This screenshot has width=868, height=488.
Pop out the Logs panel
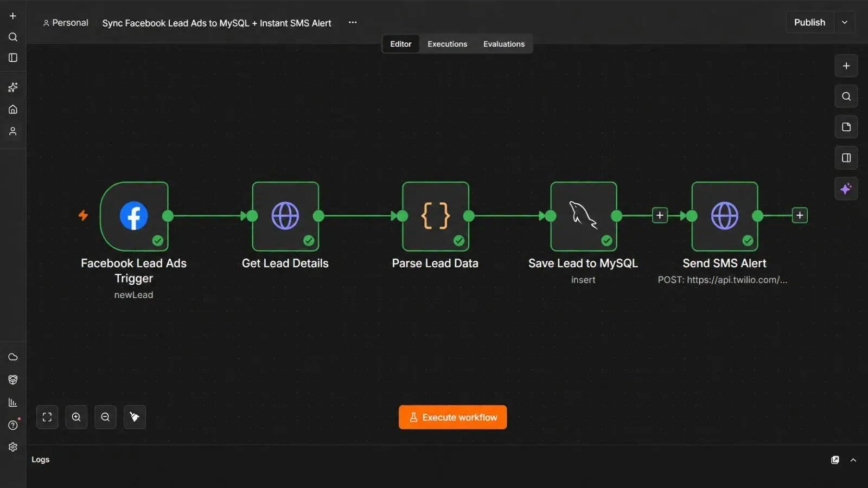pos(835,460)
